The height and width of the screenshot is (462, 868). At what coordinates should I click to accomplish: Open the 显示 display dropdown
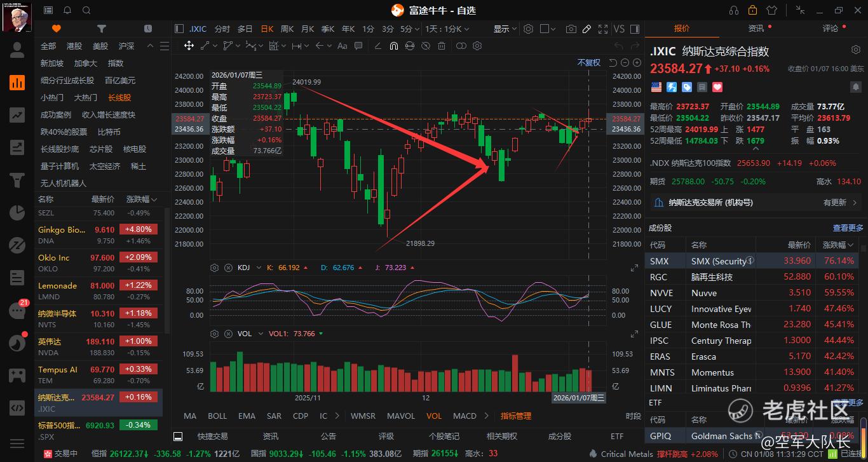click(505, 29)
